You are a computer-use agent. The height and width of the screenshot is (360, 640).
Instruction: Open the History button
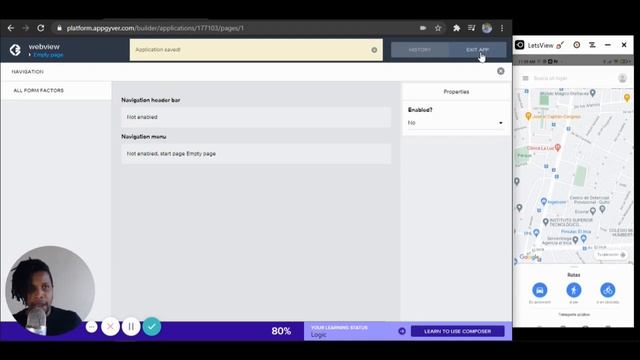tap(420, 50)
